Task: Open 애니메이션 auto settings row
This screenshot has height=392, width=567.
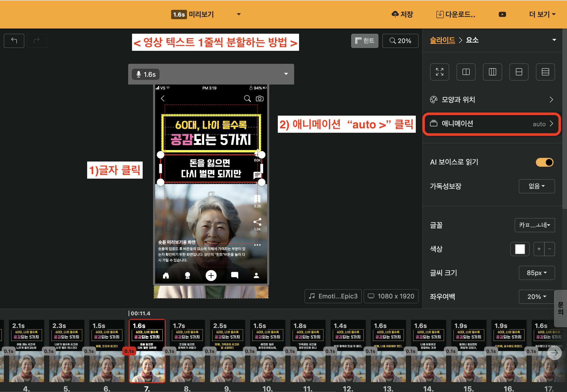Action: click(492, 124)
